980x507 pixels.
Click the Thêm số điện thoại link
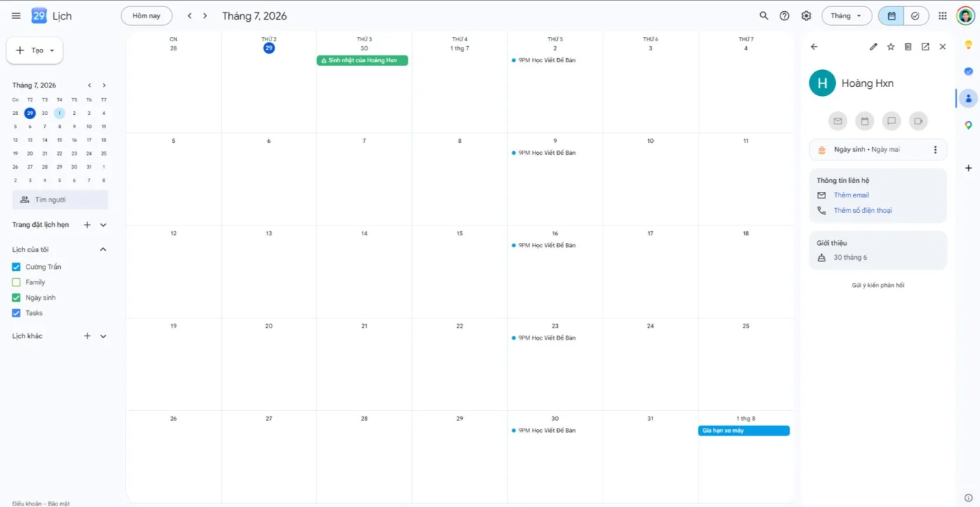pos(862,211)
